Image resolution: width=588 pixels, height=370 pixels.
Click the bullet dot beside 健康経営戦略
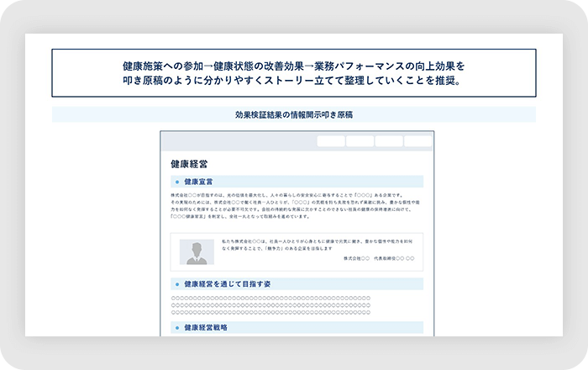pos(176,327)
